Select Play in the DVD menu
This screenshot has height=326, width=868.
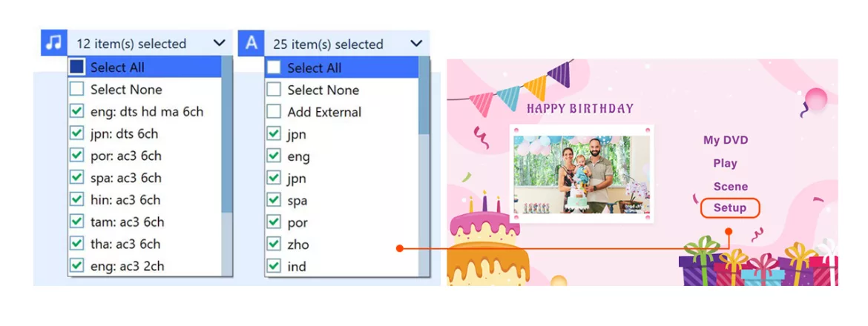coord(725,163)
